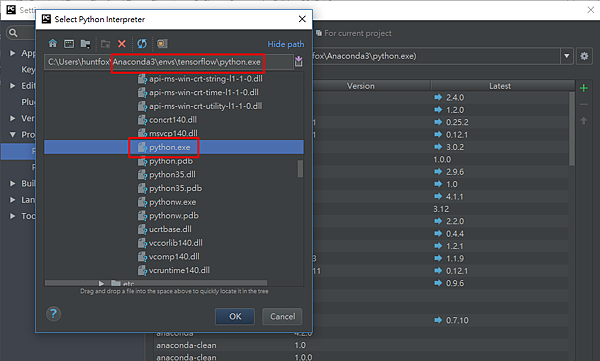Image resolution: width=600 pixels, height=361 pixels.
Task: Expand the App settings category arrow
Action: (x=13, y=53)
